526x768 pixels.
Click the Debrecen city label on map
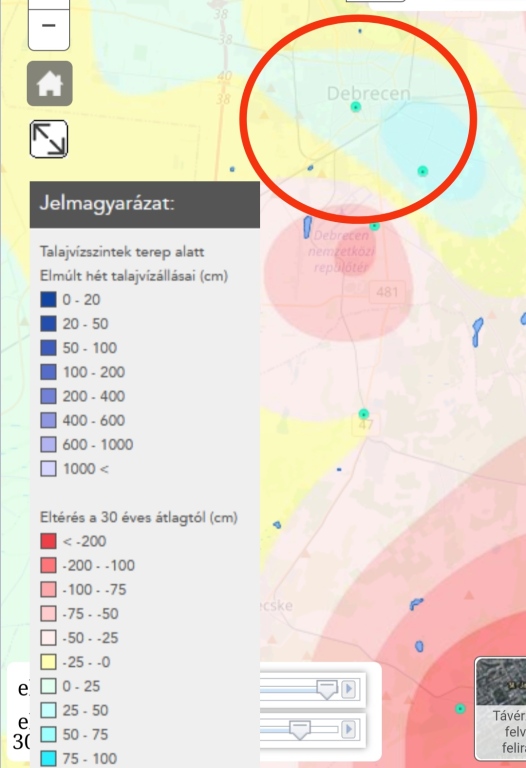pyautogui.click(x=368, y=93)
